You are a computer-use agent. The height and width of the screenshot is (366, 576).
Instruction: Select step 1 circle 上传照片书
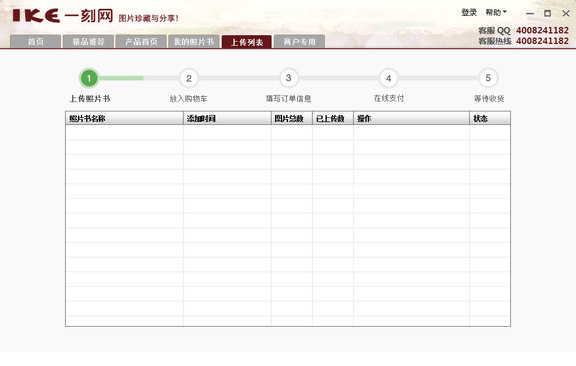click(x=89, y=78)
